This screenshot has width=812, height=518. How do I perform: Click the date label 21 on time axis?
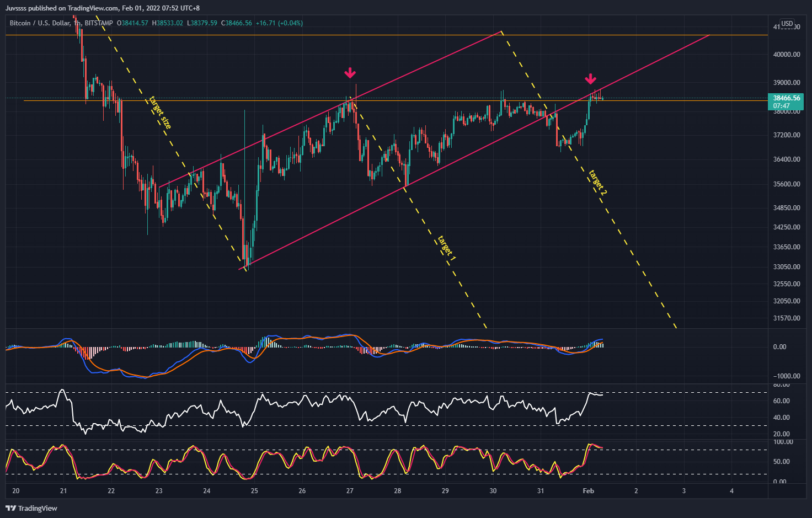[63, 491]
